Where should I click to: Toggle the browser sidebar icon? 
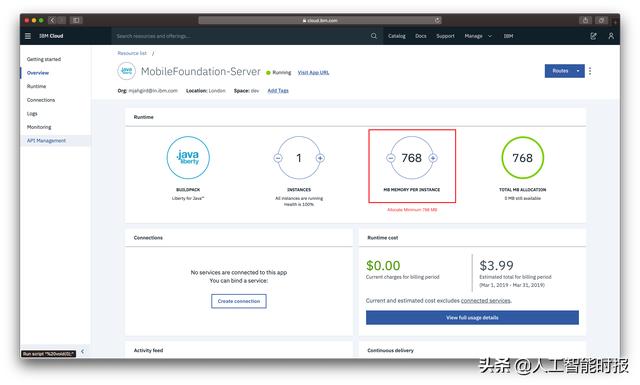click(76, 20)
